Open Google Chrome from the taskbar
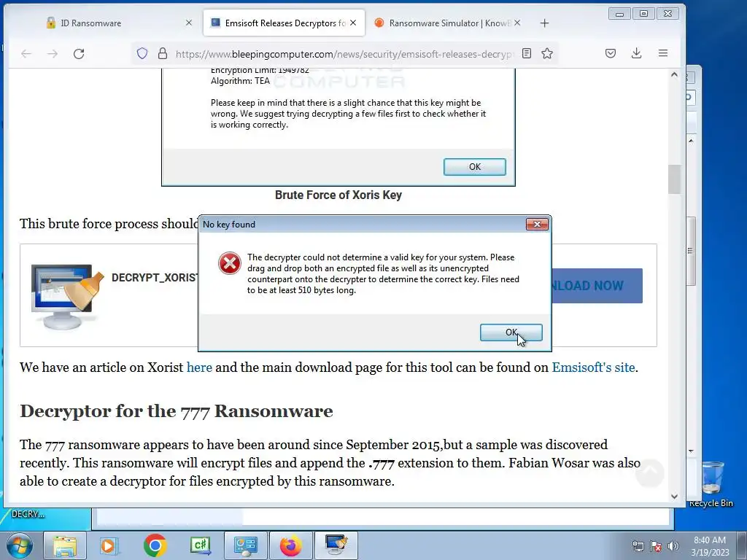This screenshot has width=747, height=560. coord(155,545)
